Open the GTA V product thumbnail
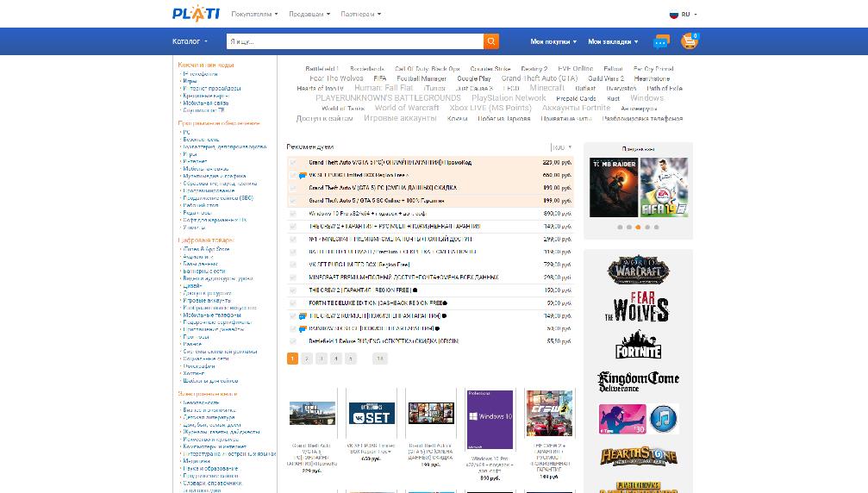 [x=312, y=414]
